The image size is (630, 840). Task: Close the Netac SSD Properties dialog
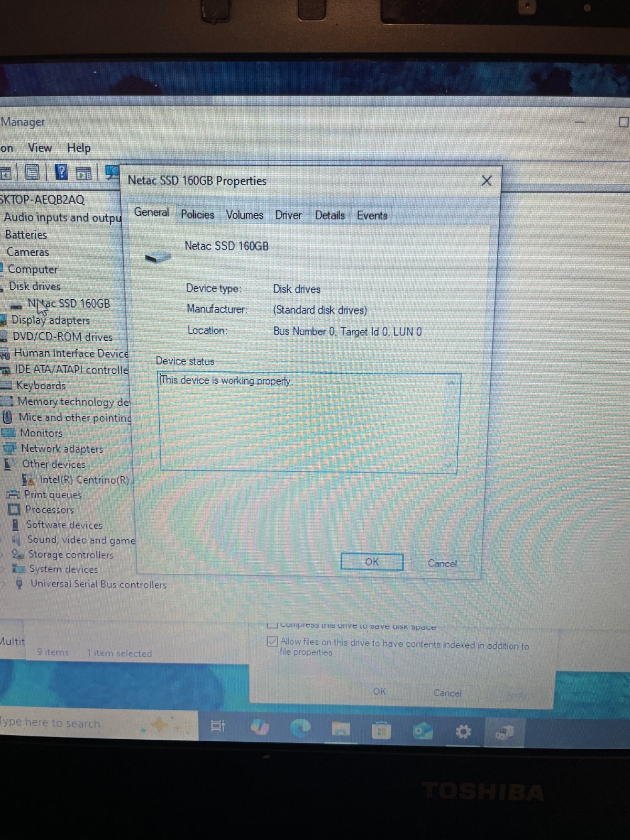[487, 181]
